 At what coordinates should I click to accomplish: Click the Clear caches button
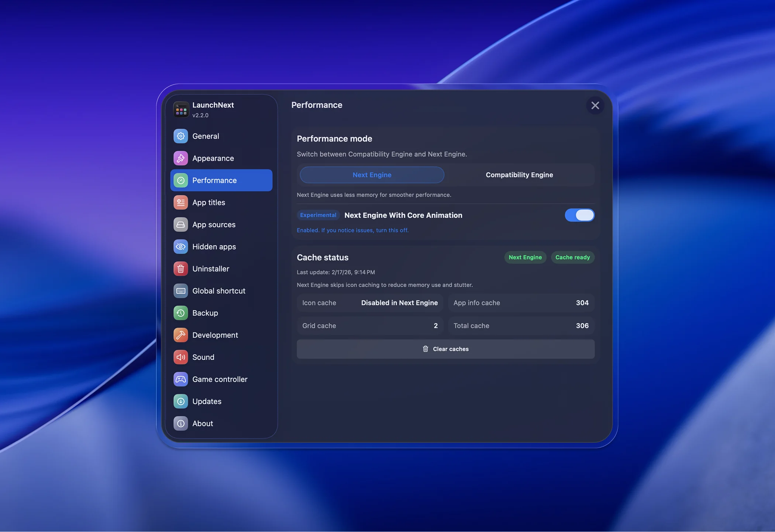[x=445, y=349]
